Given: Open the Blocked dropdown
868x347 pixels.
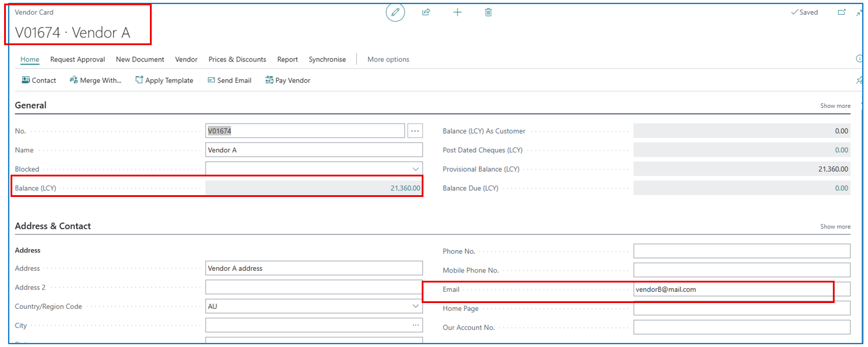Looking at the screenshot, I should (415, 169).
